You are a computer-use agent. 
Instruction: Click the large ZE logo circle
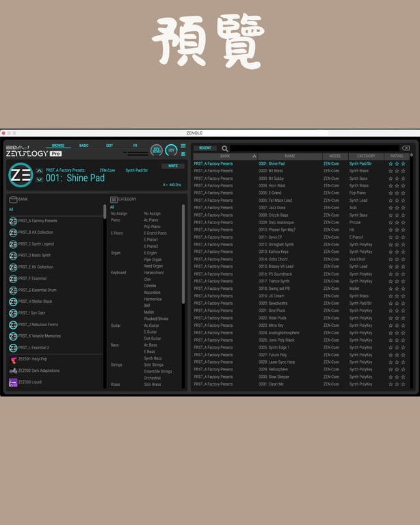tap(21, 175)
